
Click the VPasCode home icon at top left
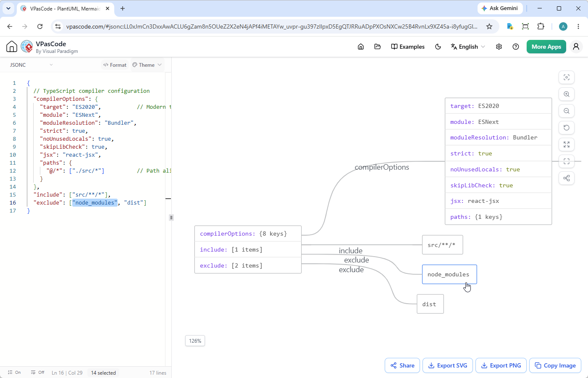pos(12,47)
